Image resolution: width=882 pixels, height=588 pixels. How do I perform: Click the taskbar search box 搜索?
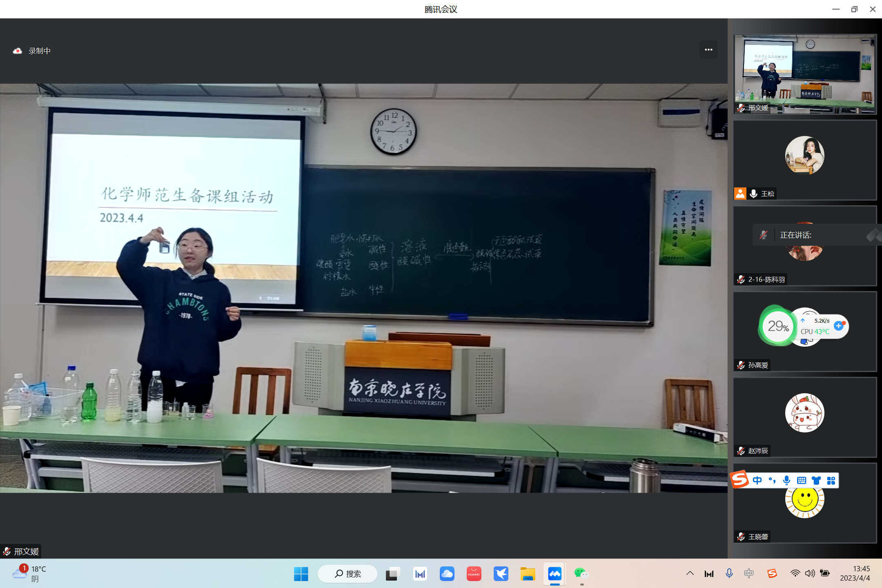tap(347, 574)
